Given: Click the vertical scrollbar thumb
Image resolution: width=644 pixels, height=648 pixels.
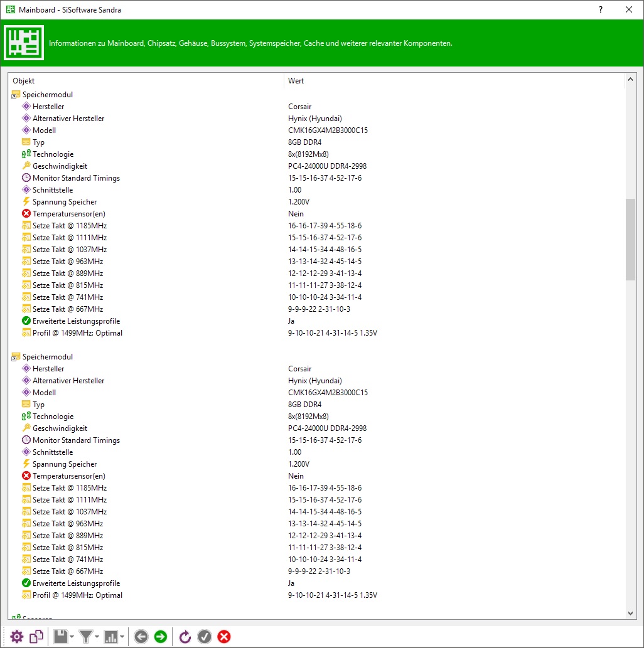Looking at the screenshot, I should click(630, 240).
